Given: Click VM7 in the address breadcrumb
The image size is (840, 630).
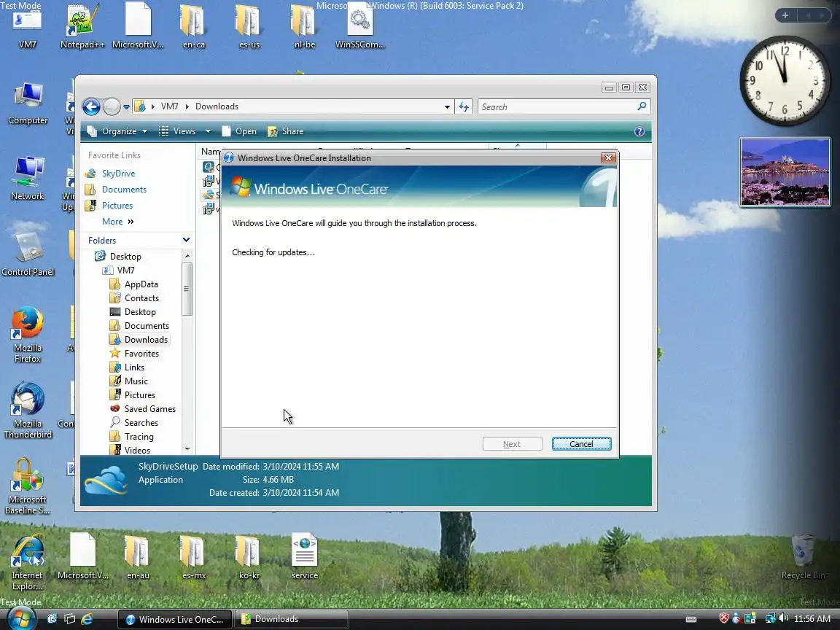Looking at the screenshot, I should 169,106.
